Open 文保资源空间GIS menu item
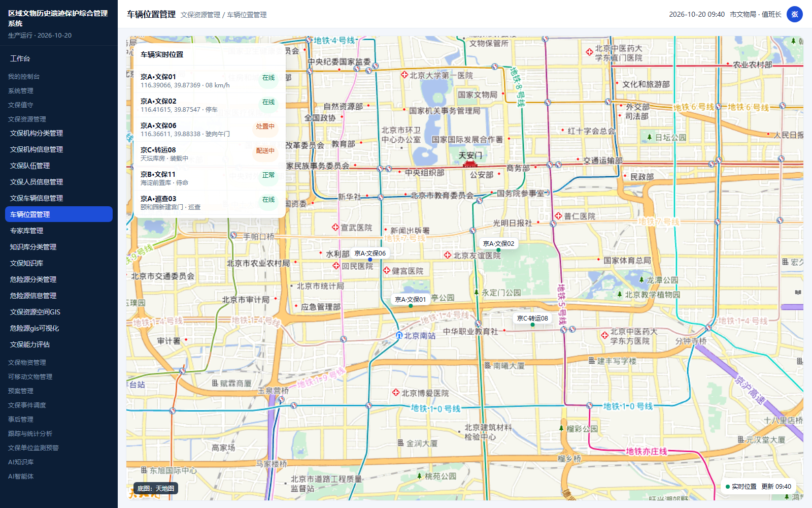812x508 pixels. 59,312
